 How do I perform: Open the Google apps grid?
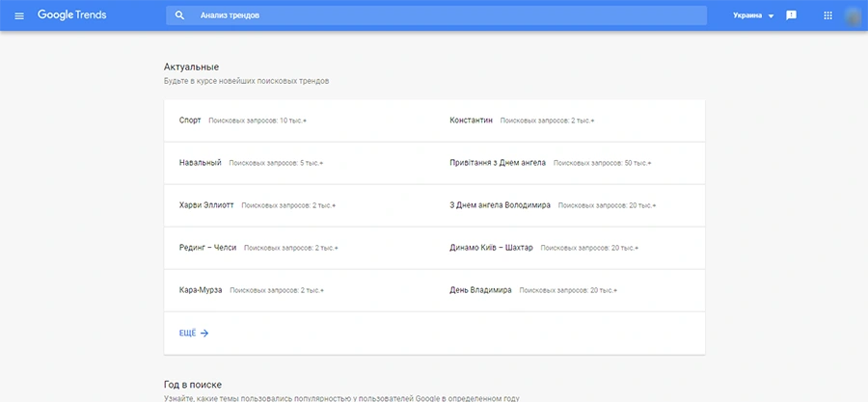tap(827, 16)
